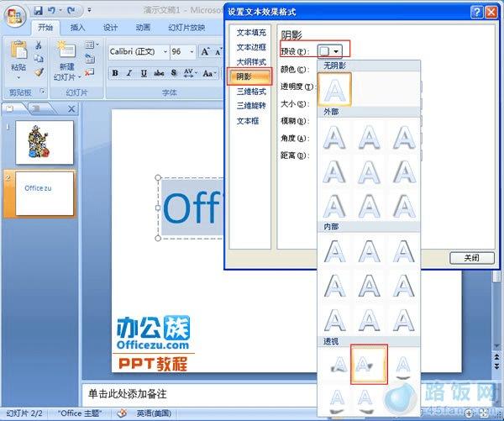The image size is (504, 421).
Task: Select slide 1 thumbnail
Action: [45, 143]
